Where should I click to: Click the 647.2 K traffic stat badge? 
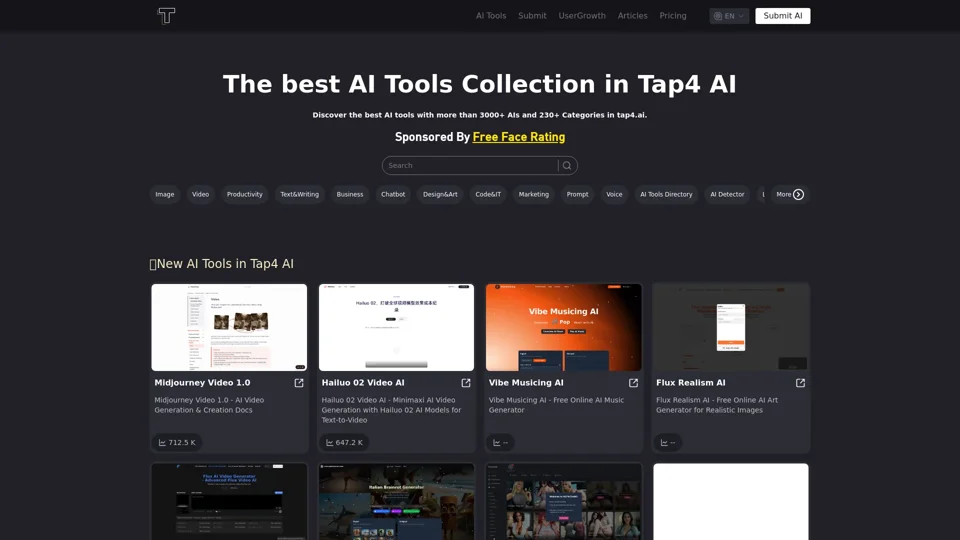(344, 443)
